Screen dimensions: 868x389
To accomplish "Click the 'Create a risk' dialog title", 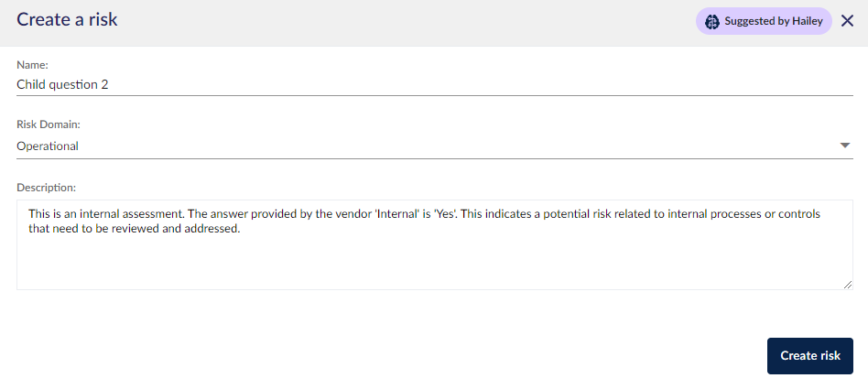I will pos(67,19).
